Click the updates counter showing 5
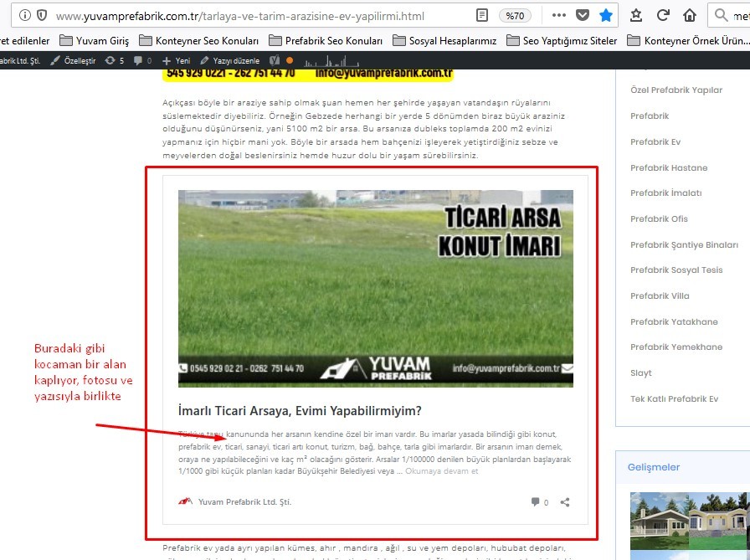 click(115, 61)
